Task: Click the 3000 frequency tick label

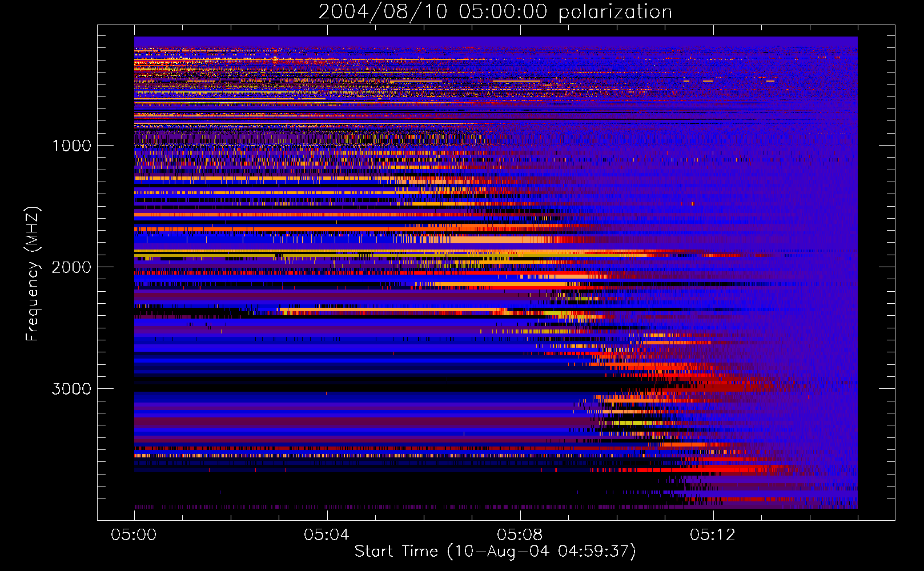Action: click(71, 389)
